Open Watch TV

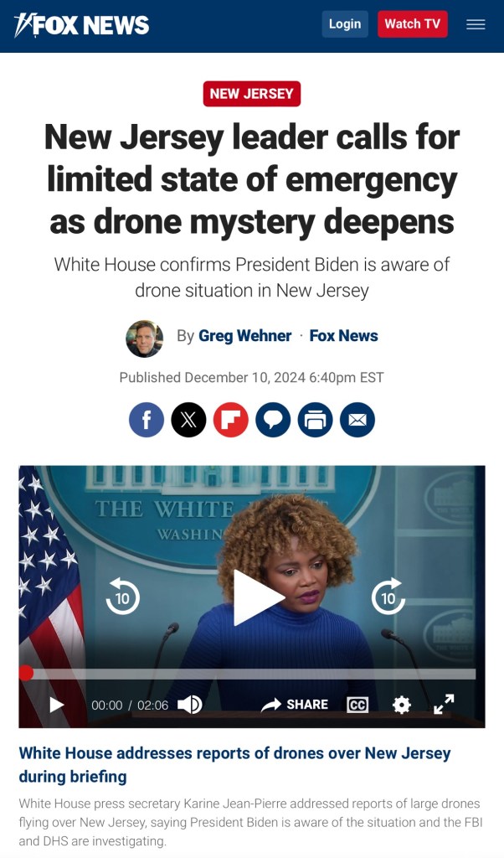(x=412, y=24)
